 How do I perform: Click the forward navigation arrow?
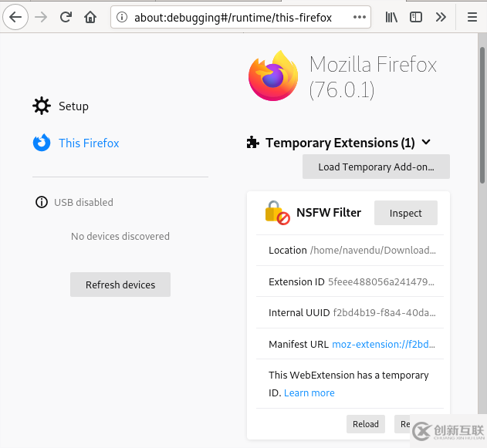(41, 17)
